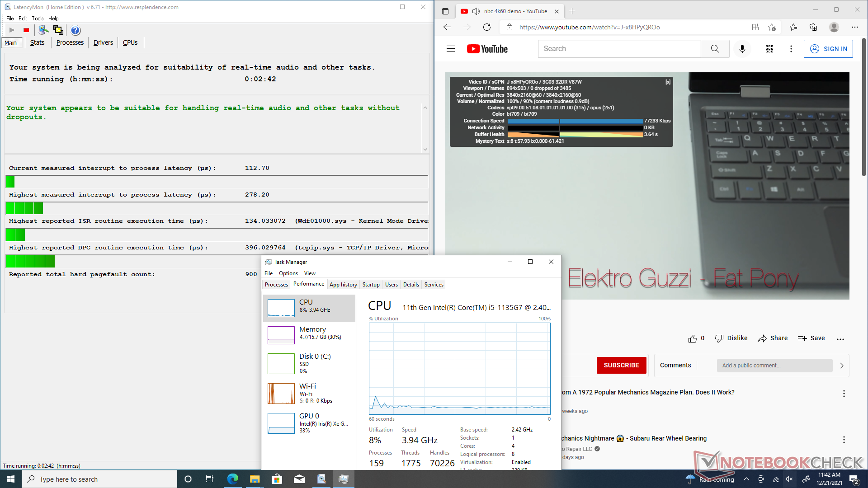Select Memory in performance sidebar
Screen dimensions: 868x488
tap(309, 335)
